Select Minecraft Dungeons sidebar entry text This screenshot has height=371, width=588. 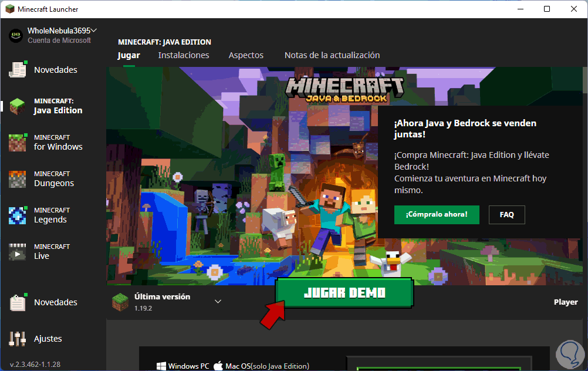54,179
